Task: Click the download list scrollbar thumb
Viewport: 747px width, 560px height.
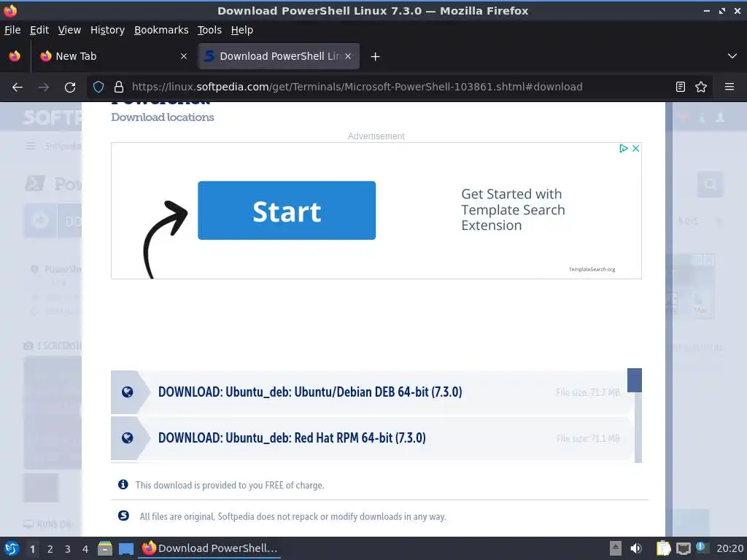Action: 635,381
